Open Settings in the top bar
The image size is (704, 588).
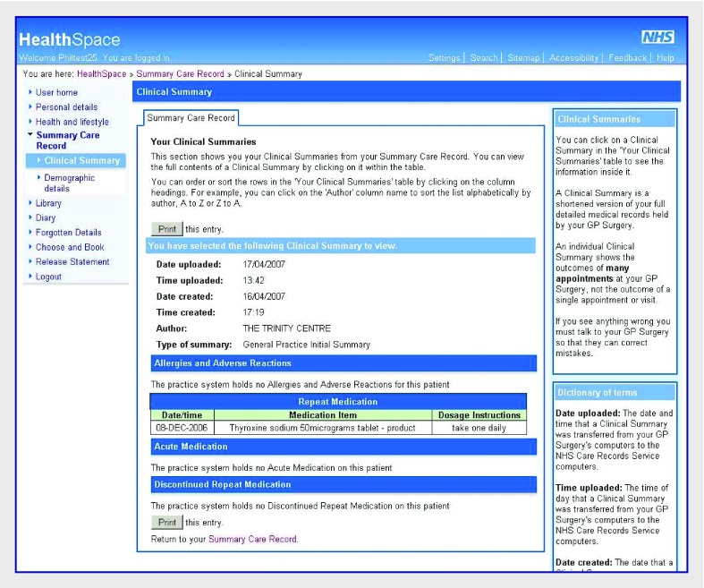444,58
